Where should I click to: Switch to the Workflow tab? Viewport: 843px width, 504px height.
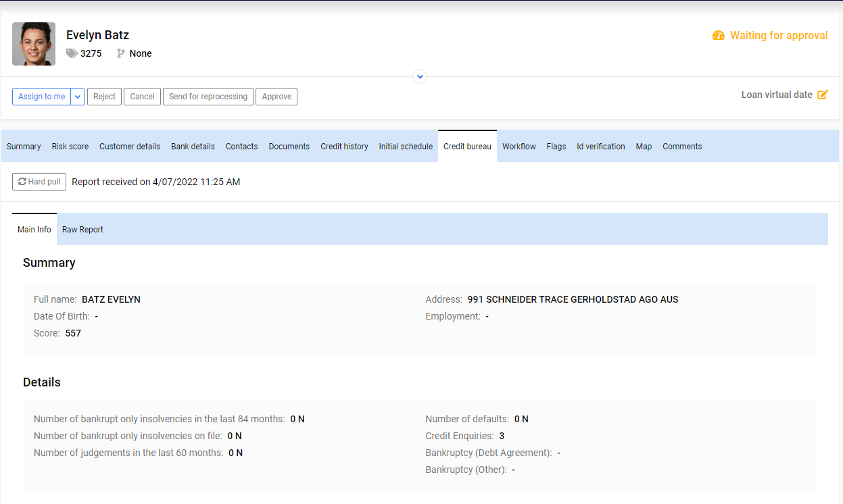point(519,147)
